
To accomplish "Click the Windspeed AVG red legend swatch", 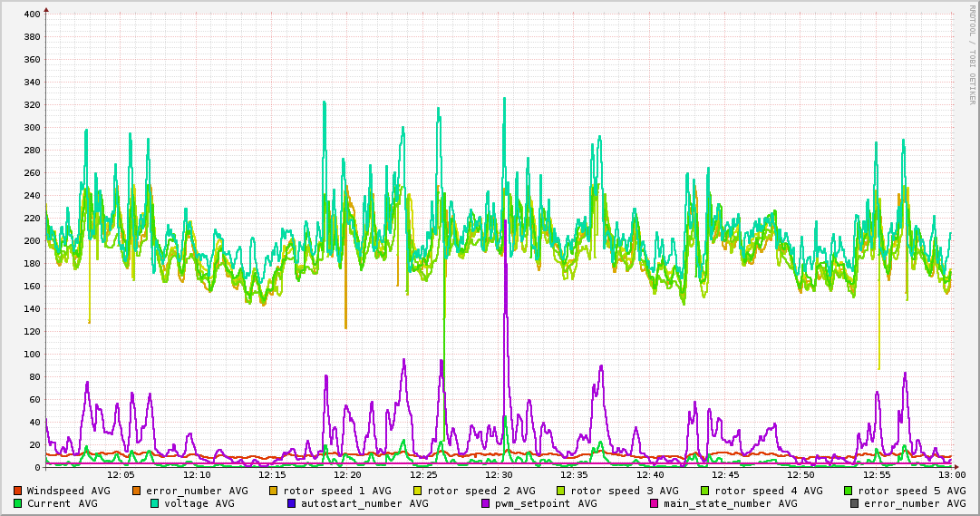I will tap(17, 491).
